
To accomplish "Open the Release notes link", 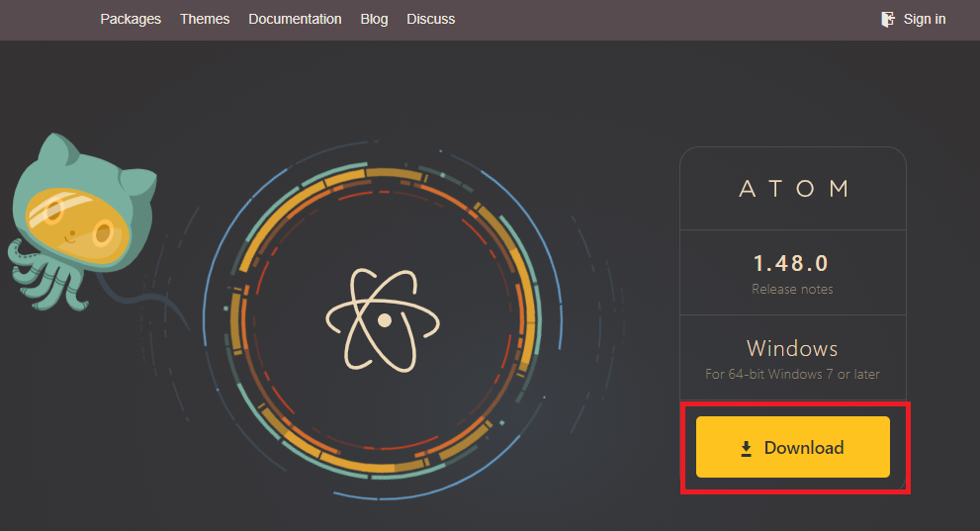I will (x=792, y=290).
